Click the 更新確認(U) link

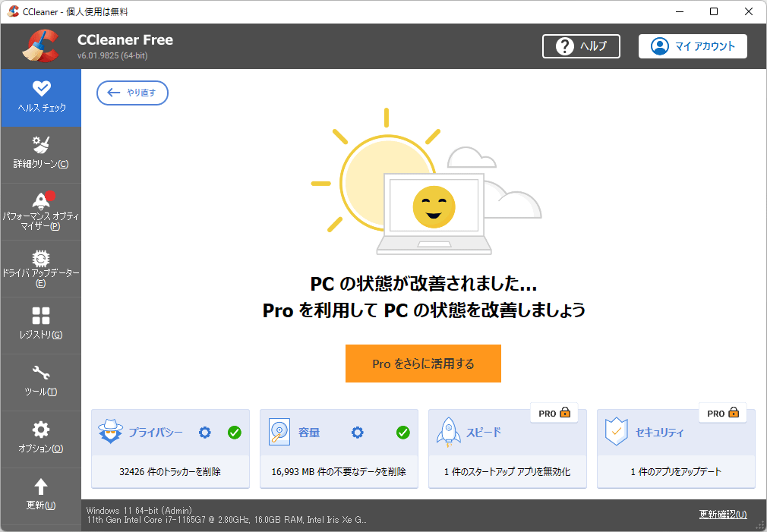click(723, 514)
